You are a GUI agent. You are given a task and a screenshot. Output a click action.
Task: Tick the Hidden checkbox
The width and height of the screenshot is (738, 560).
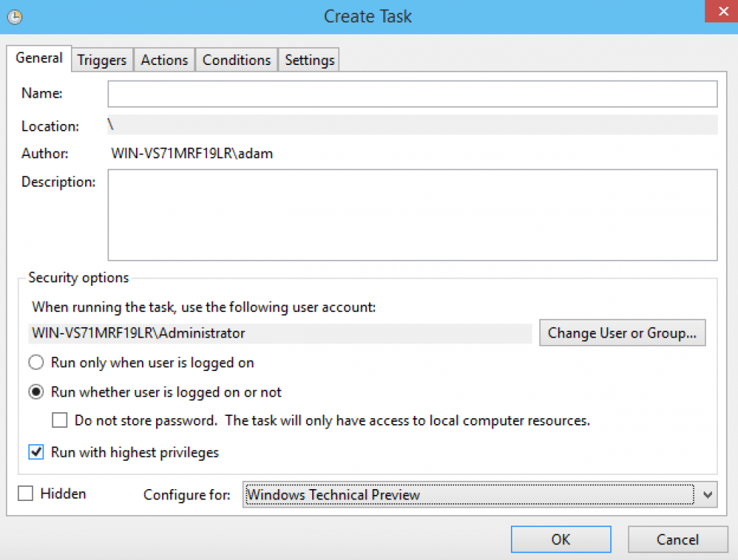pos(25,494)
